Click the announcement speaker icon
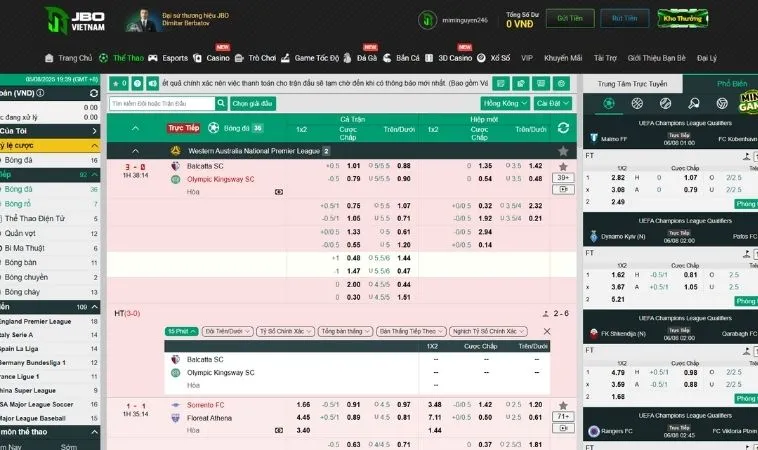Screen dimensions: 758x450 (x=153, y=84)
